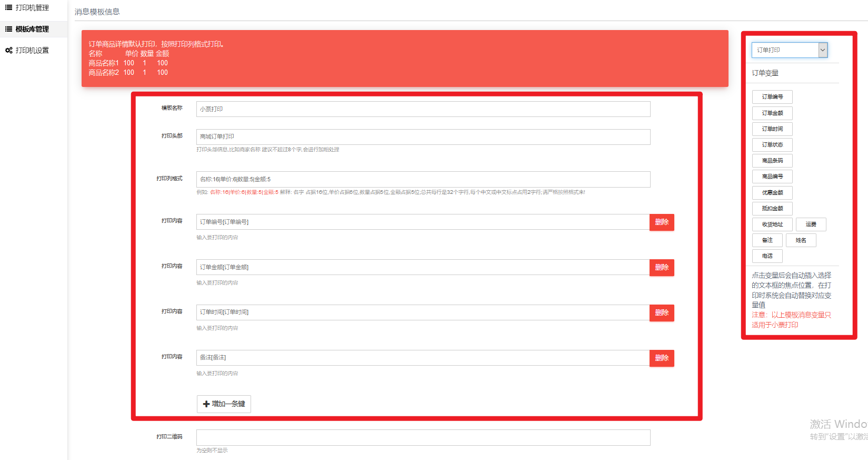This screenshot has height=460, width=868.
Task: Insert the 姓名 variable
Action: [801, 240]
